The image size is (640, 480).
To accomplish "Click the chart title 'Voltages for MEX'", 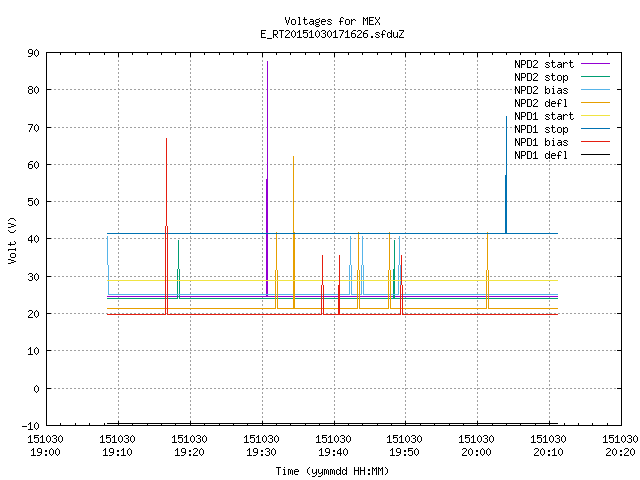I will 332,21.
